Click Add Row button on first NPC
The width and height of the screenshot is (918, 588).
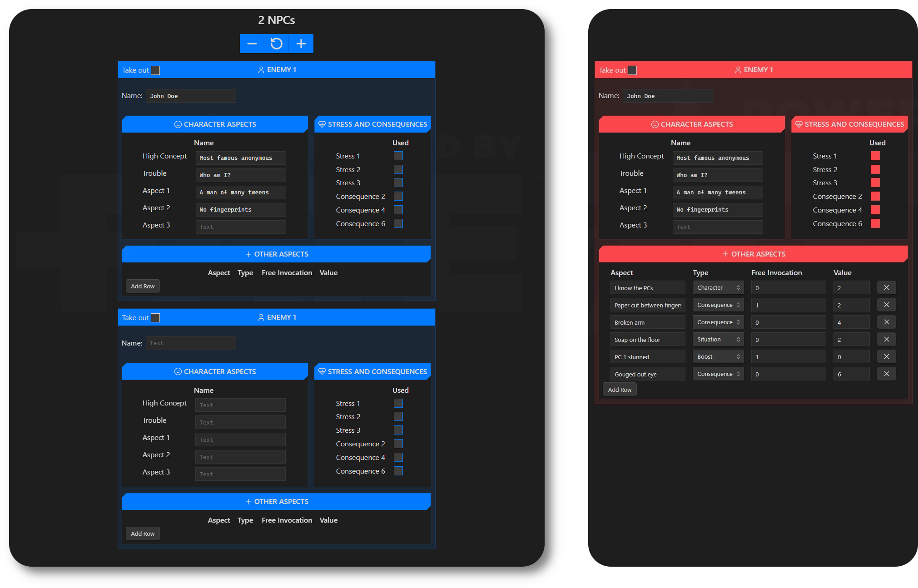tap(143, 286)
